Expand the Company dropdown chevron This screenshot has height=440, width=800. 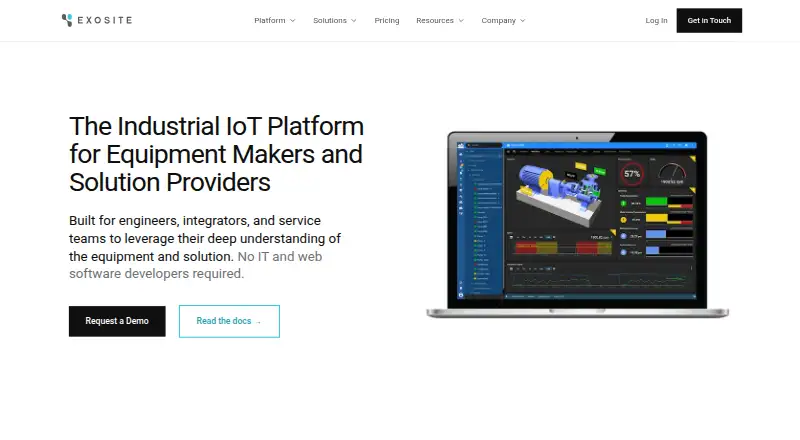tap(522, 20)
